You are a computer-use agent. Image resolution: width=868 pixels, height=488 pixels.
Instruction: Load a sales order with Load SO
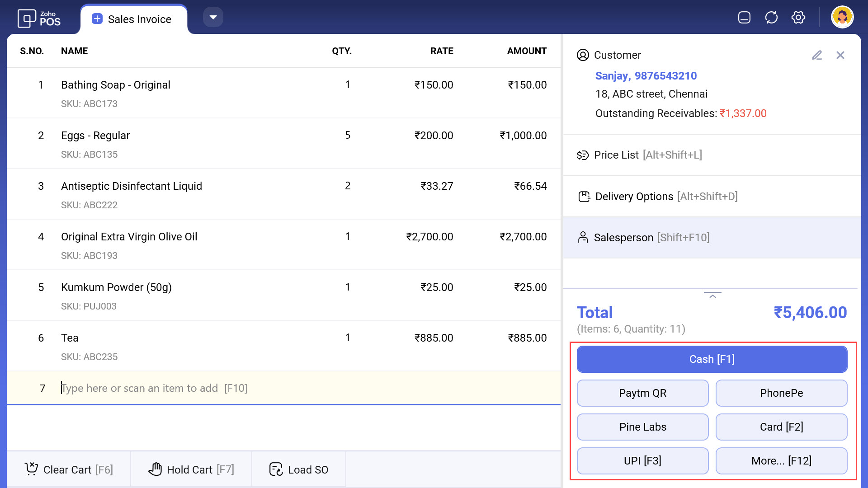[x=299, y=469]
